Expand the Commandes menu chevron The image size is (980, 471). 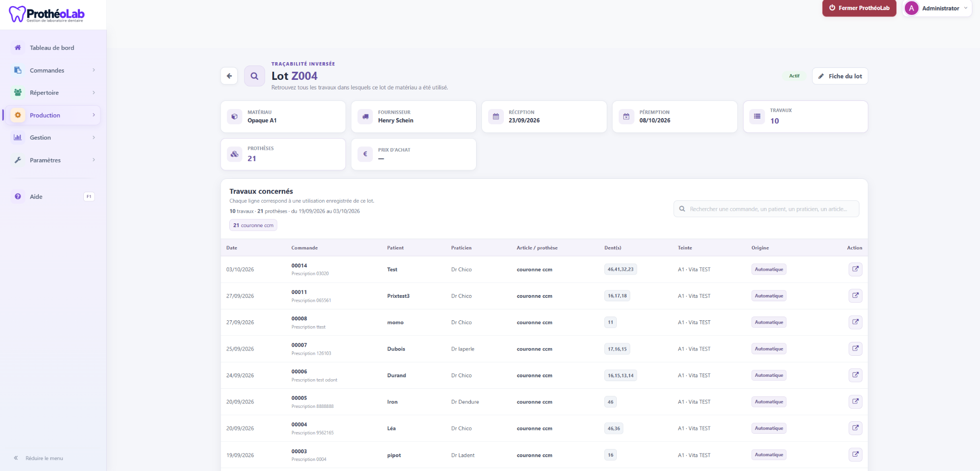point(94,70)
